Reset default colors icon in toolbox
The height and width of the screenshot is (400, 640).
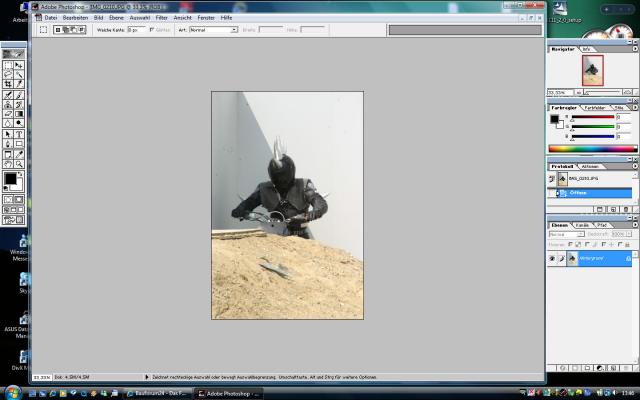pos(6,188)
